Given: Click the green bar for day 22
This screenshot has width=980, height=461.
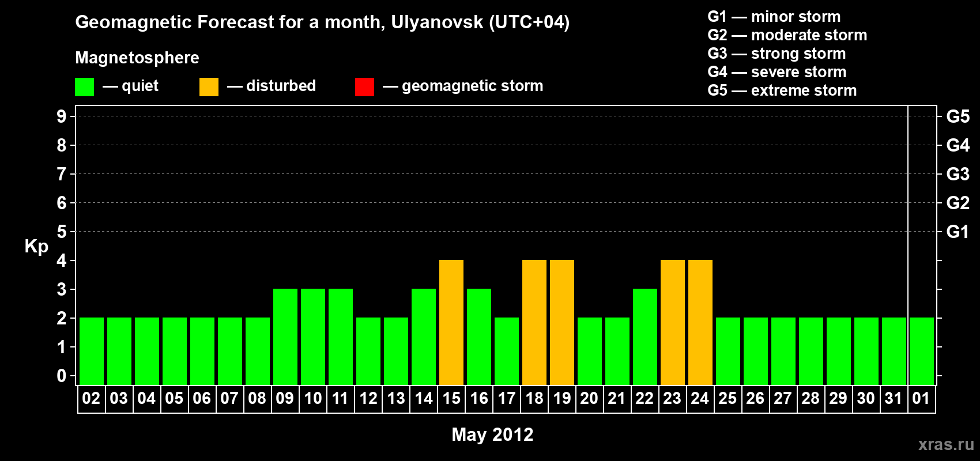Looking at the screenshot, I should pos(645,337).
